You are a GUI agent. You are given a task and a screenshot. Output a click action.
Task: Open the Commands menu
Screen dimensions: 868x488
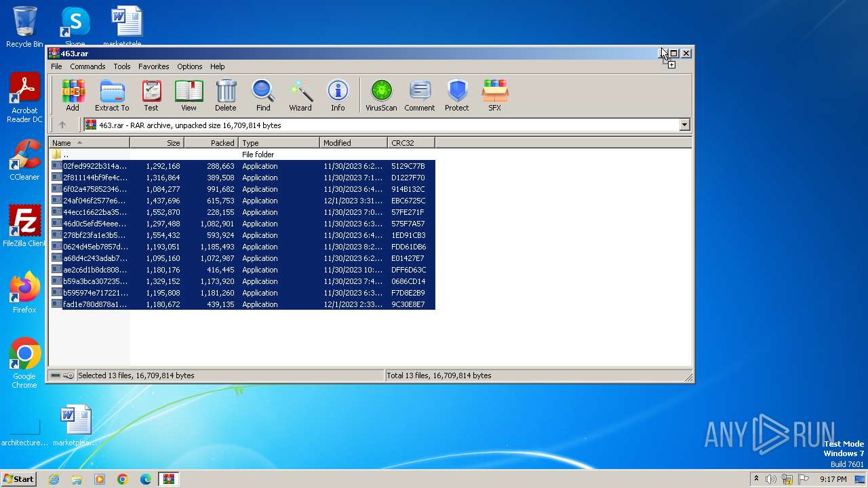(87, 66)
